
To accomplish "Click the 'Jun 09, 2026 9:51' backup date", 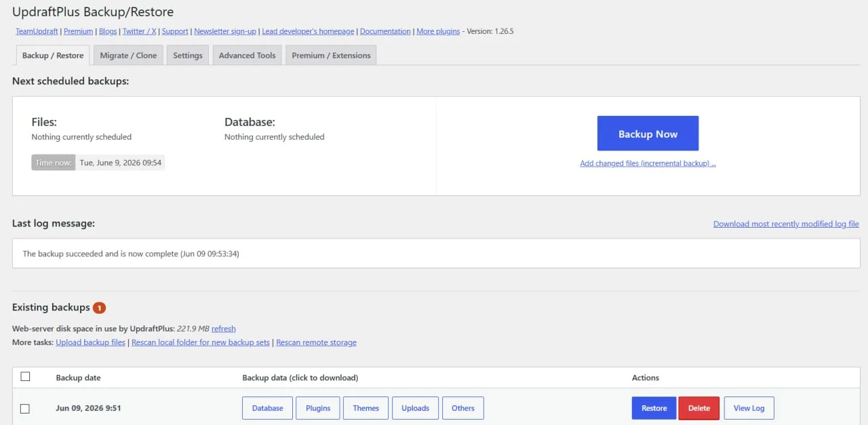I will (x=88, y=408).
